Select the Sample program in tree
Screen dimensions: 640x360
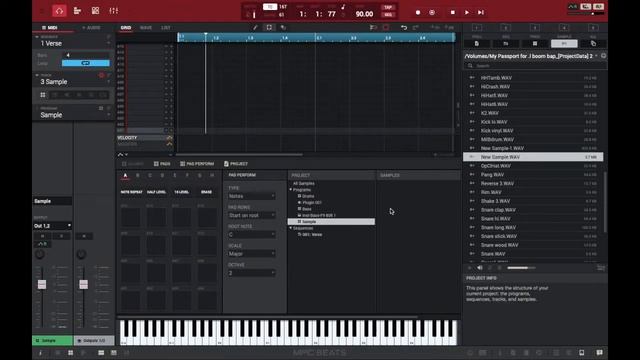click(x=331, y=222)
